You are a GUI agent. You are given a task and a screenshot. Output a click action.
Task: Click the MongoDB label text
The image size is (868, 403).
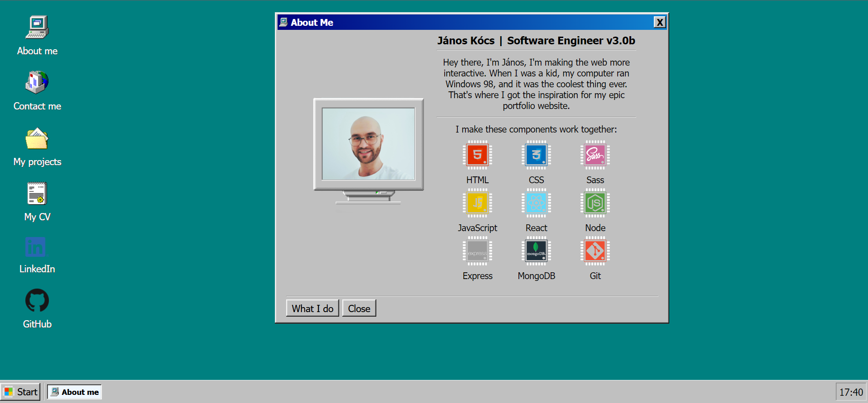pos(536,276)
